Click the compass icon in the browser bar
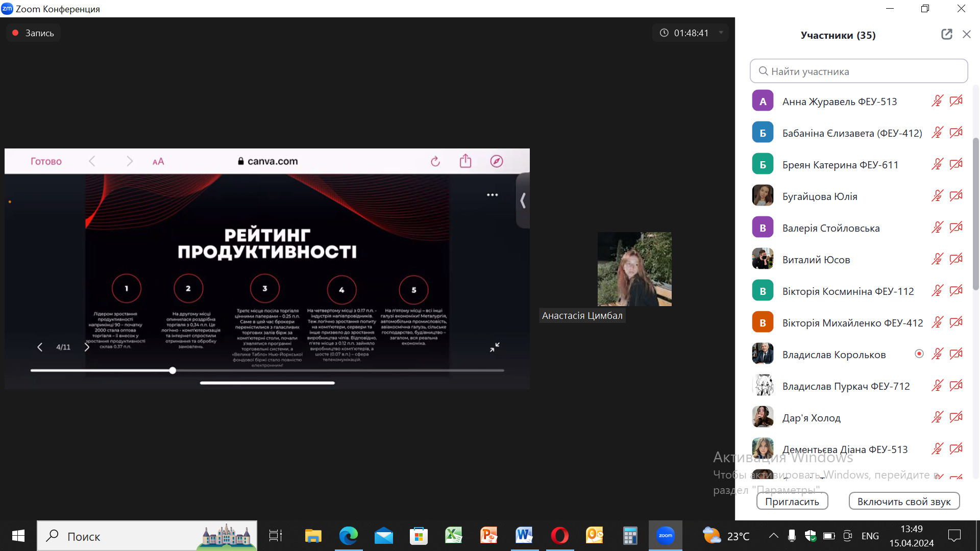The image size is (980, 551). pyautogui.click(x=497, y=161)
